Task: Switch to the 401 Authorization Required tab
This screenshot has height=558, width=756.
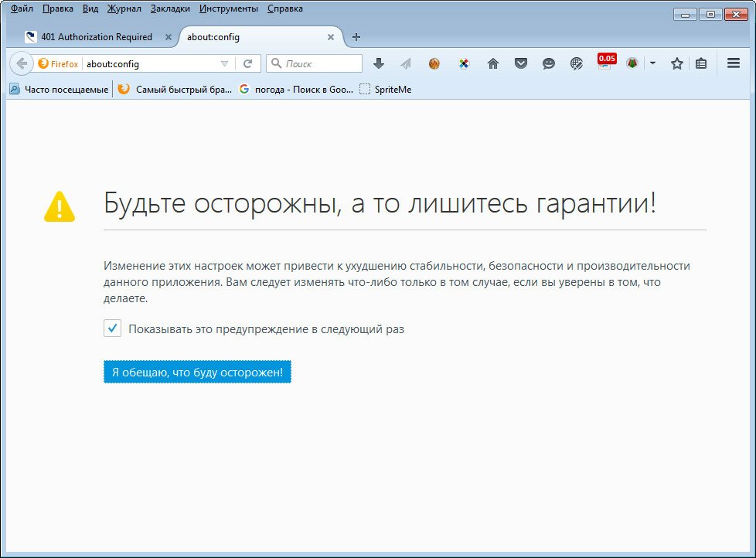Action: click(x=95, y=36)
